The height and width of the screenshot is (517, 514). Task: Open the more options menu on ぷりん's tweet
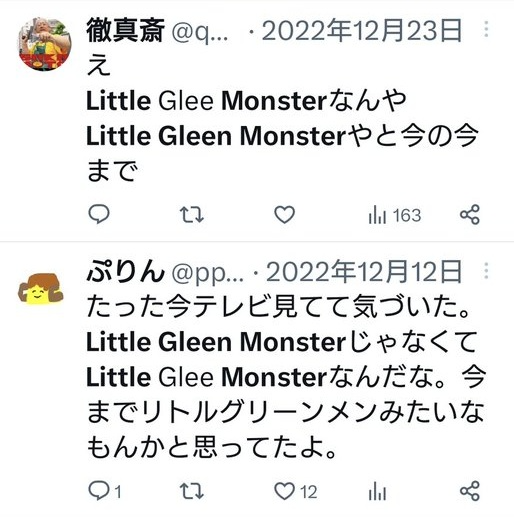(486, 271)
